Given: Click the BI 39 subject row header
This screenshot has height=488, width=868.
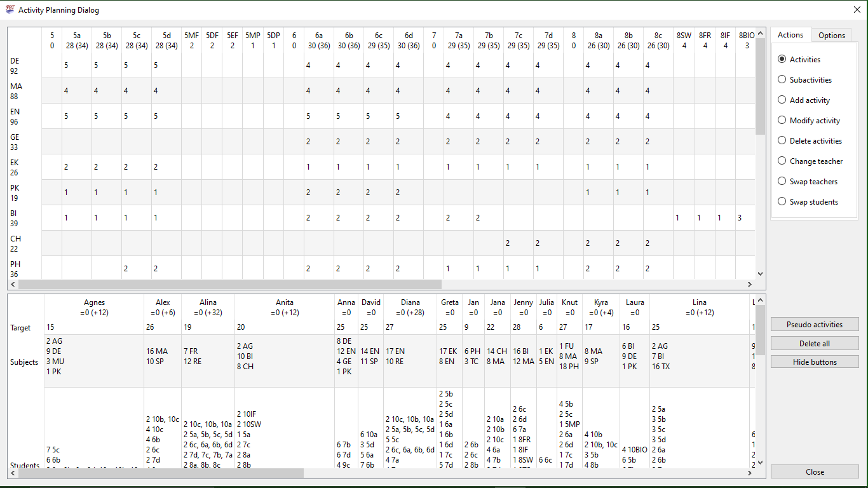Looking at the screenshot, I should pos(25,218).
